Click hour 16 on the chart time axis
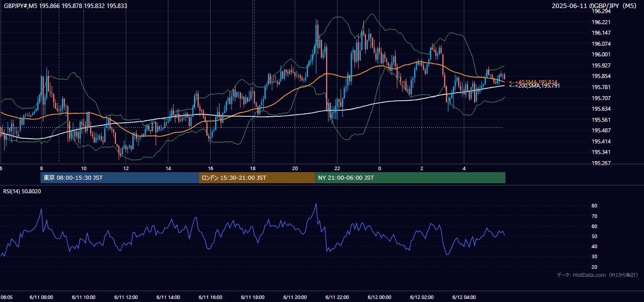Screen dimensions: 644x302 (211, 168)
